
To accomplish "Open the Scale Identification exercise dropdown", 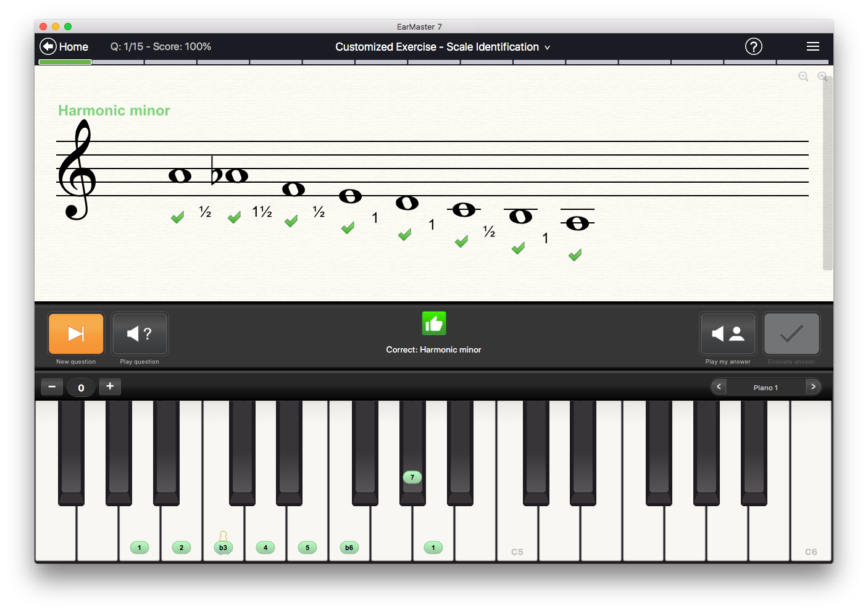I will coord(547,47).
